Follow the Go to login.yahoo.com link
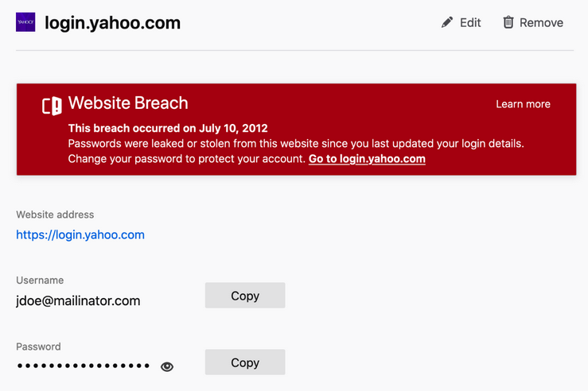The height and width of the screenshot is (391, 588). (x=367, y=159)
